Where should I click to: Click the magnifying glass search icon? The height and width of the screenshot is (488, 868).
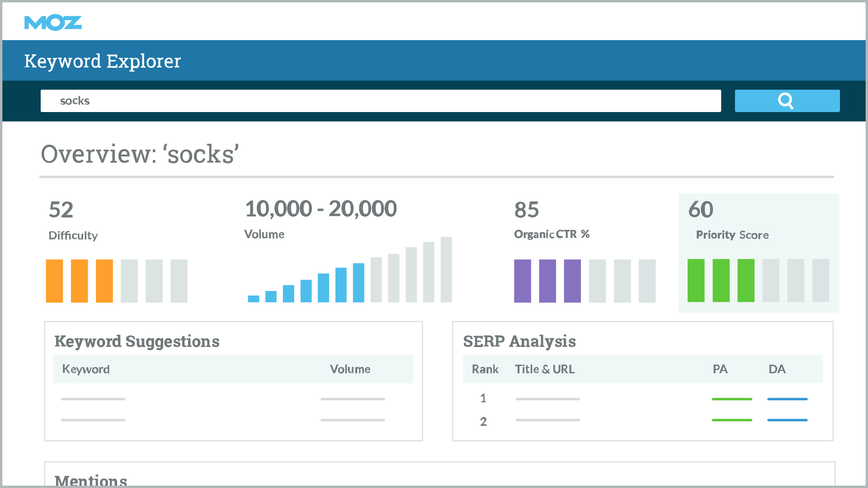[x=787, y=101]
